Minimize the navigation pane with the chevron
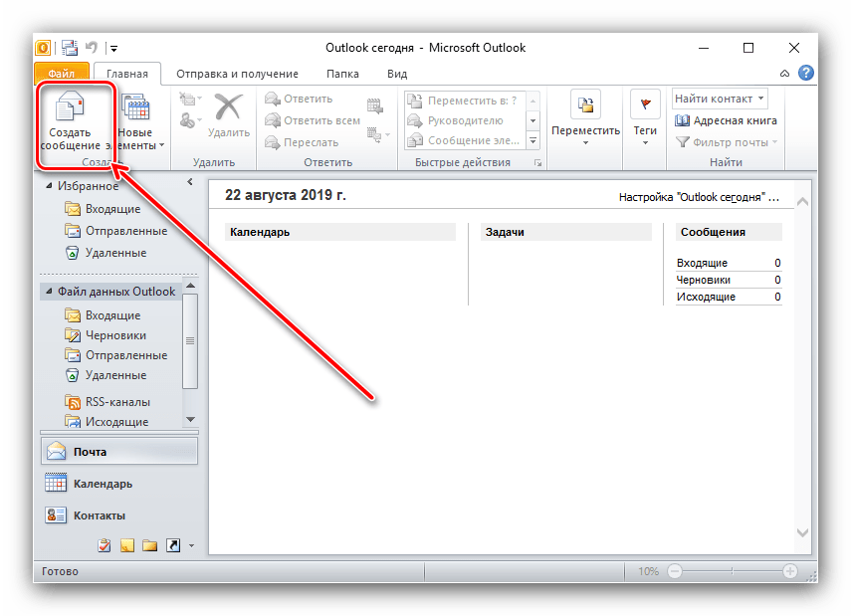851x616 pixels. [190, 182]
